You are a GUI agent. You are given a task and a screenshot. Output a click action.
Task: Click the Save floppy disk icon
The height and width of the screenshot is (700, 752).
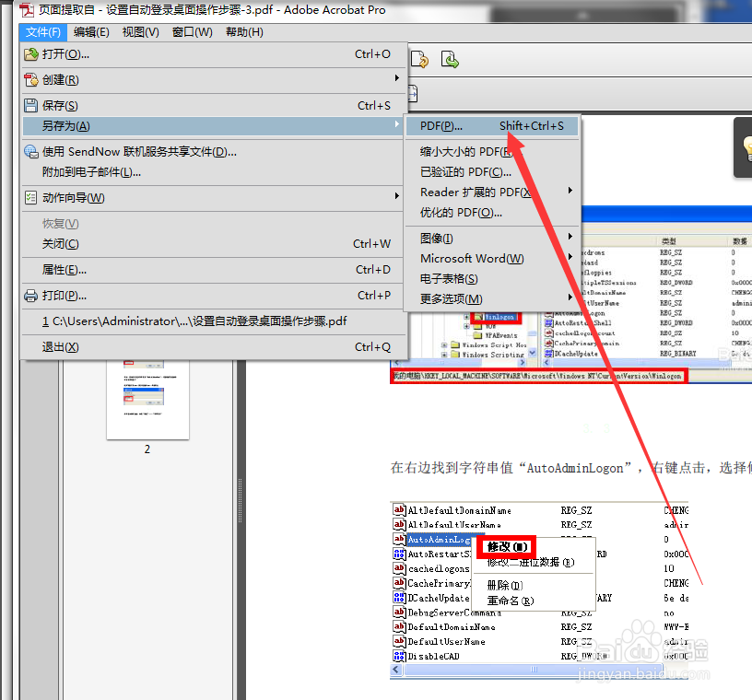coord(31,106)
